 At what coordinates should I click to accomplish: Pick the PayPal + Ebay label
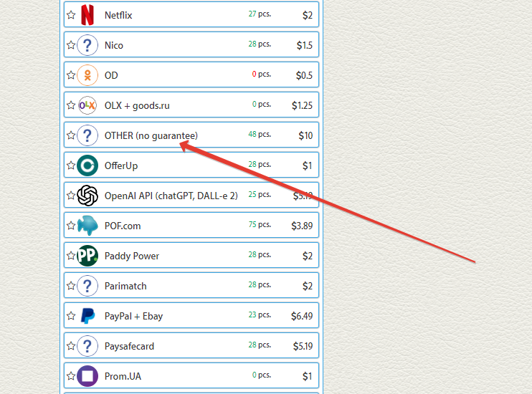(x=133, y=317)
